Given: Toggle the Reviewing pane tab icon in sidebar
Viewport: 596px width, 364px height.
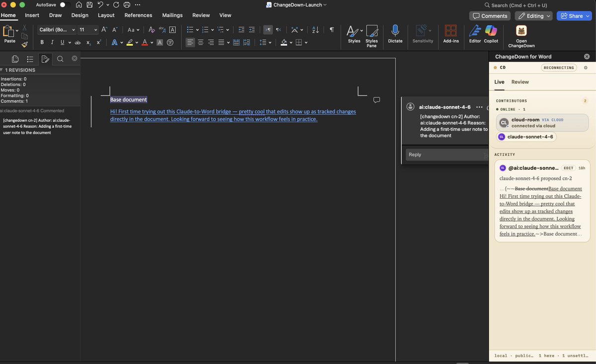Looking at the screenshot, I should point(45,59).
